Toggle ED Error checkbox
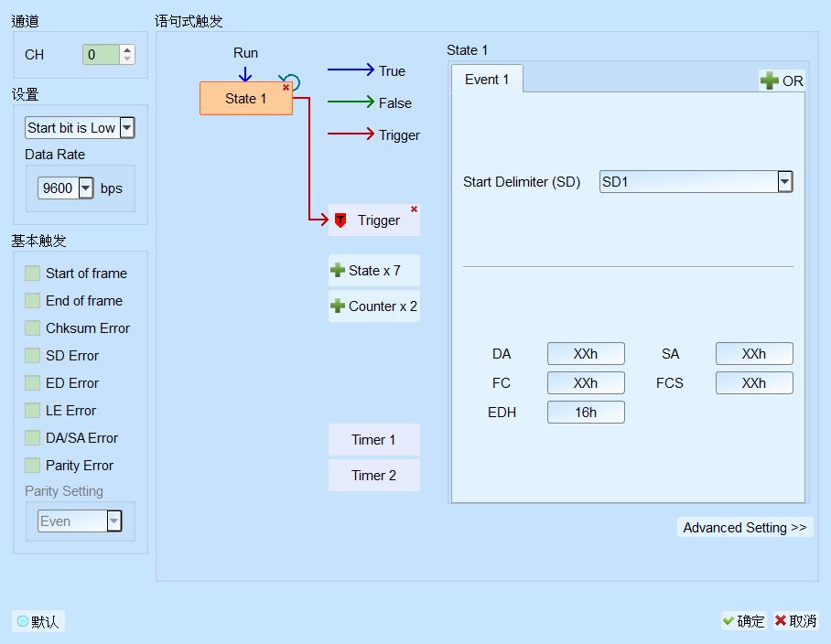The image size is (831, 644). (x=32, y=383)
